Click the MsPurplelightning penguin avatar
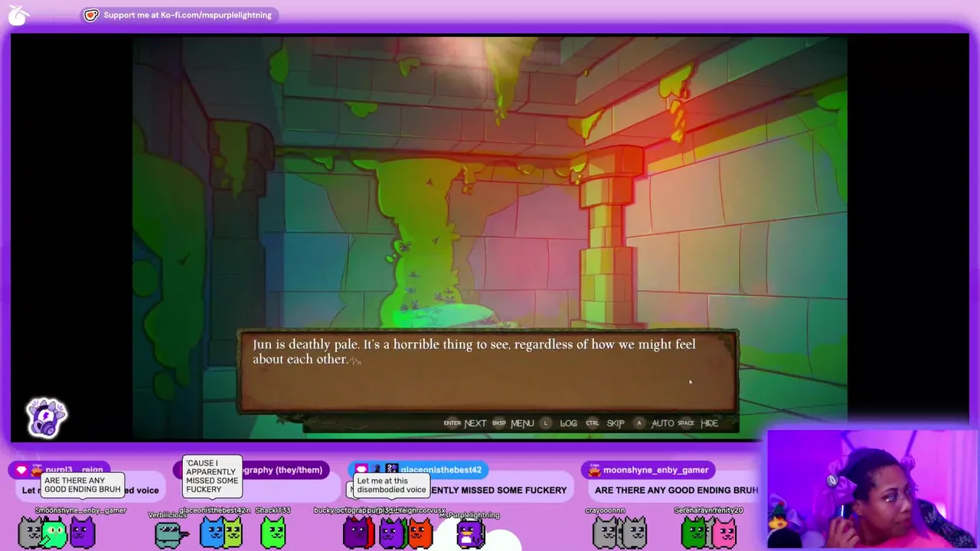Viewport: 980px width, 551px height. 470,533
